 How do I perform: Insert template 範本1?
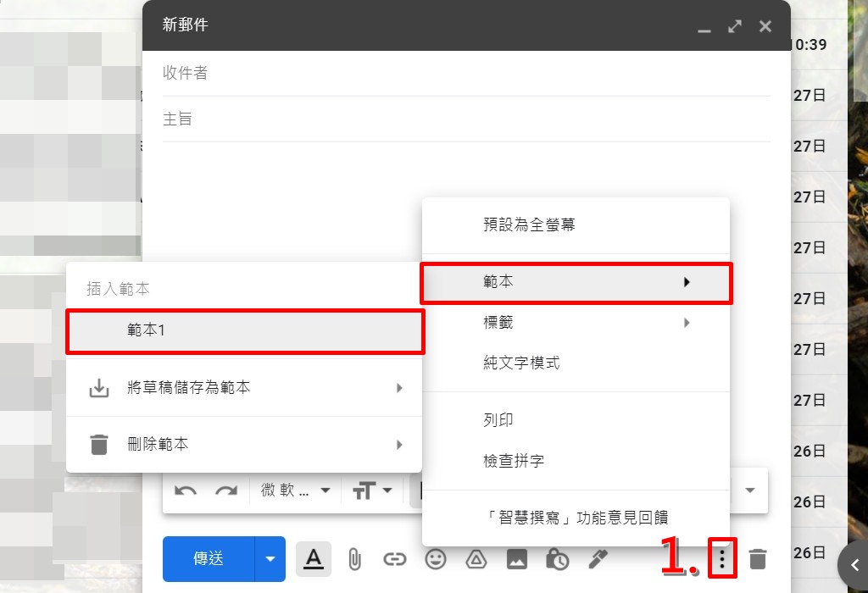click(x=245, y=330)
